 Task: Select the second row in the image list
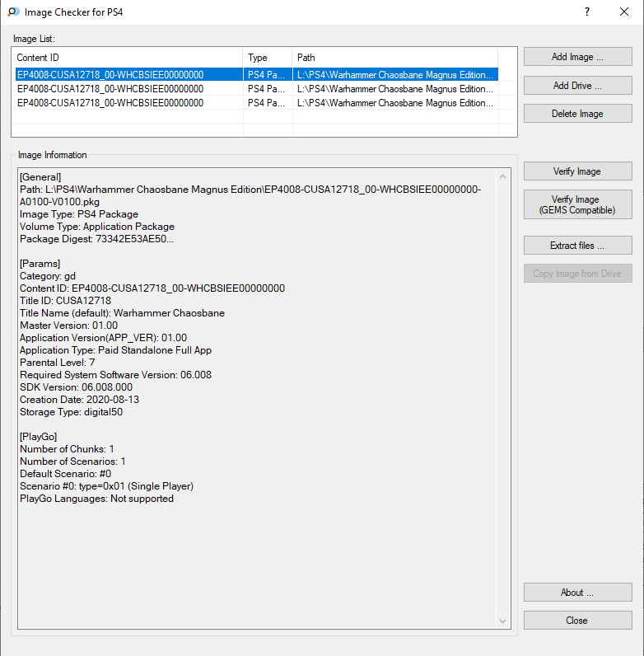tap(257, 89)
